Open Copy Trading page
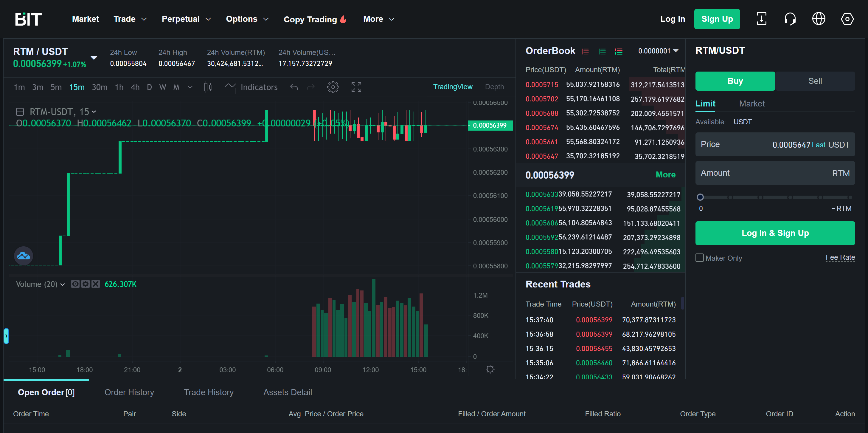Screen dimensions: 868x433 (x=310, y=19)
